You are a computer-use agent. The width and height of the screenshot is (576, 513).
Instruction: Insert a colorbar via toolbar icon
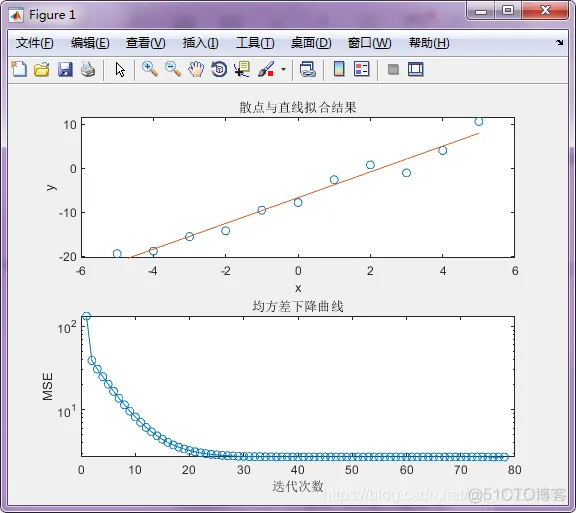click(339, 69)
